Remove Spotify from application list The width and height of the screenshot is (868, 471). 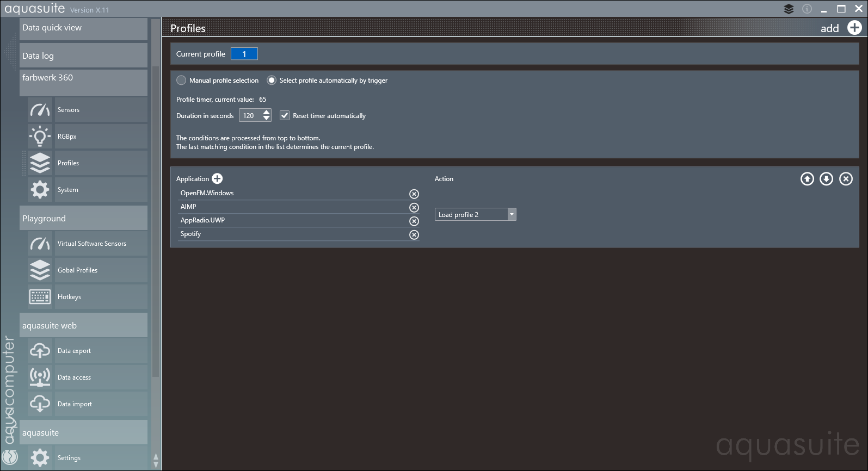[x=414, y=235]
